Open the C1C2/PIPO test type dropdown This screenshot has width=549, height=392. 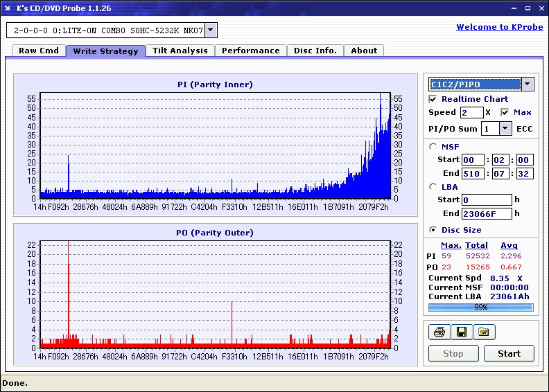528,84
